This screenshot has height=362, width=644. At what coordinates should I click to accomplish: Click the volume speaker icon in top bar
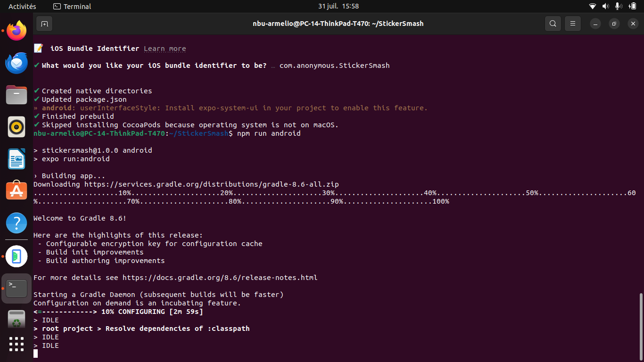click(605, 6)
